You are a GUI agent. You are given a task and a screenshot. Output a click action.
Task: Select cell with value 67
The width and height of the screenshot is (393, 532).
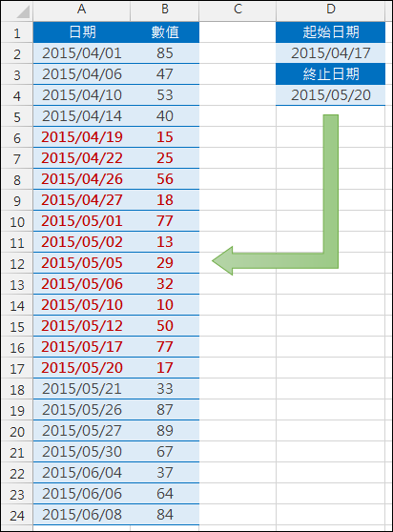point(165,452)
